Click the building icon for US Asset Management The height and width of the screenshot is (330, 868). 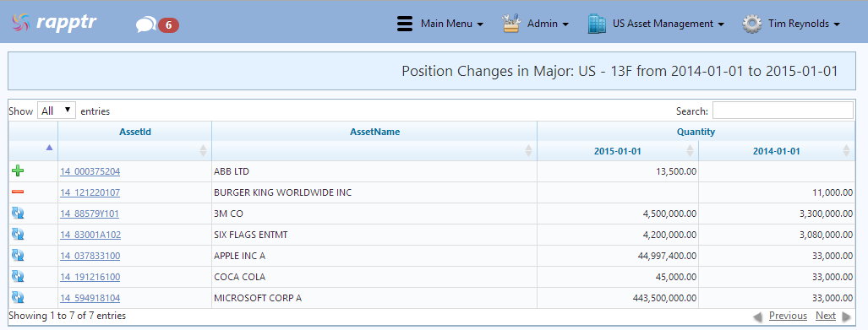[598, 24]
